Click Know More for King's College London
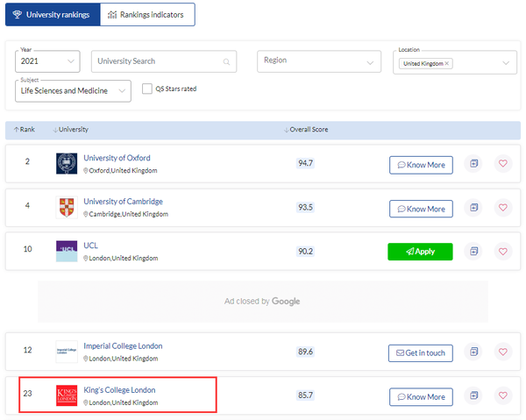Screen dimensions: 526x420 coord(421,397)
